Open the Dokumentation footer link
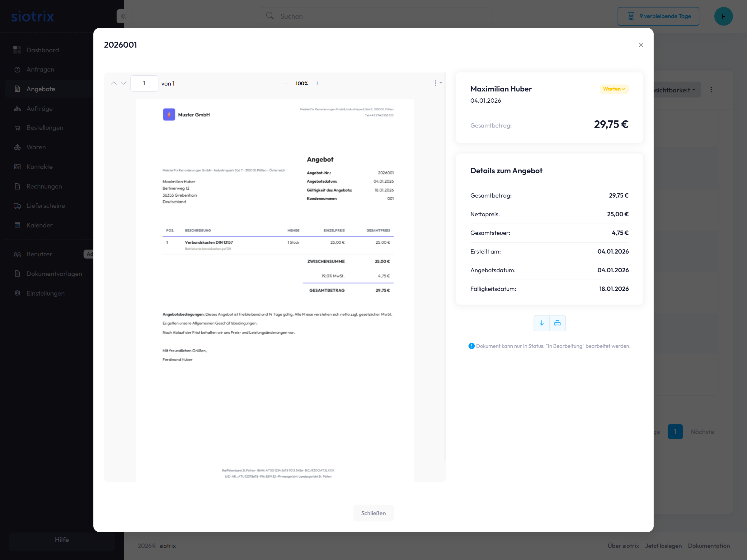Screen dimensions: 747x560 tap(708, 545)
